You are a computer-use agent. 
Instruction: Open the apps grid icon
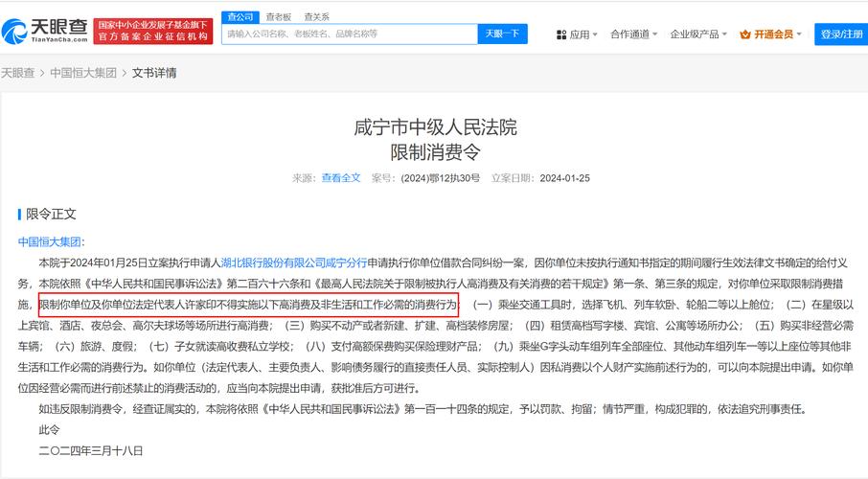click(561, 34)
